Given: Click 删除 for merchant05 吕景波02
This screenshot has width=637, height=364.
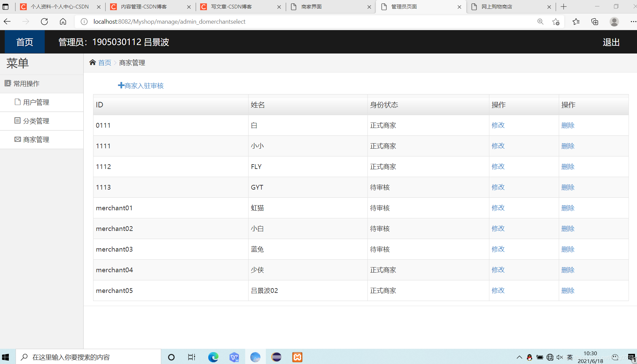Looking at the screenshot, I should pyautogui.click(x=567, y=290).
